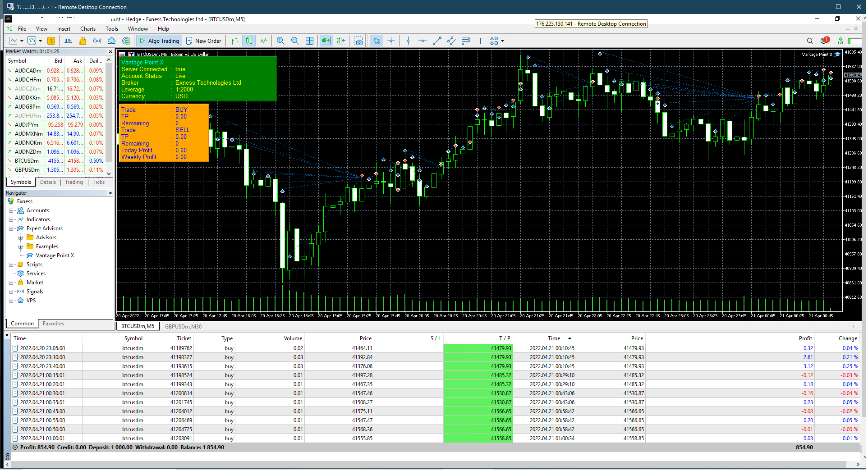Screen dimensions: 868x470
Task: Toggle chart auto scroll to latest bars
Action: tap(326, 41)
